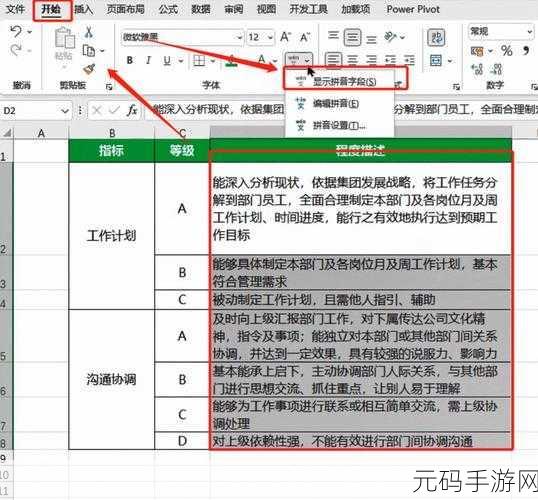Open the font size 12 dropdown

(x=270, y=37)
